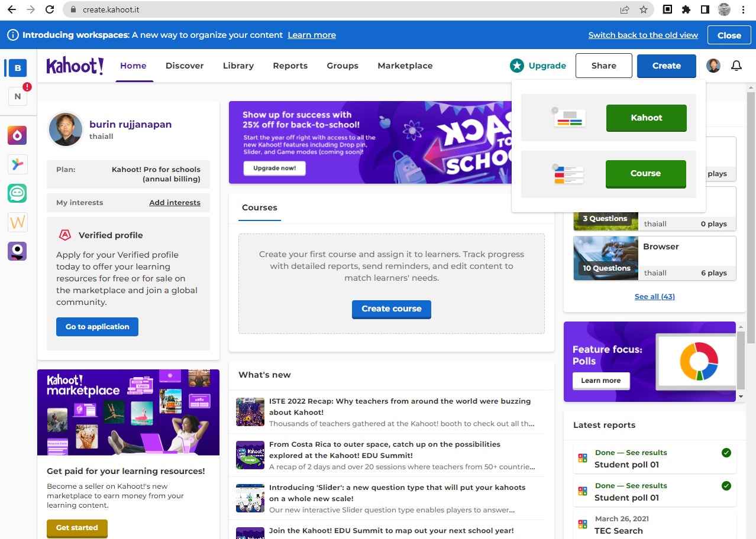Open the purple one-eyed monster app icon

pos(17,251)
